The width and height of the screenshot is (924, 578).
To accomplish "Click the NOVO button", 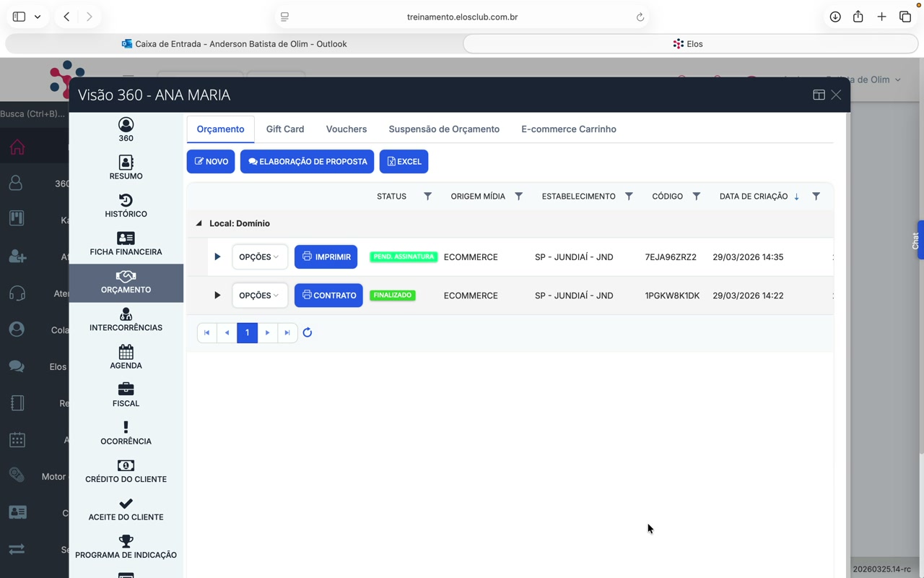I will tap(211, 161).
